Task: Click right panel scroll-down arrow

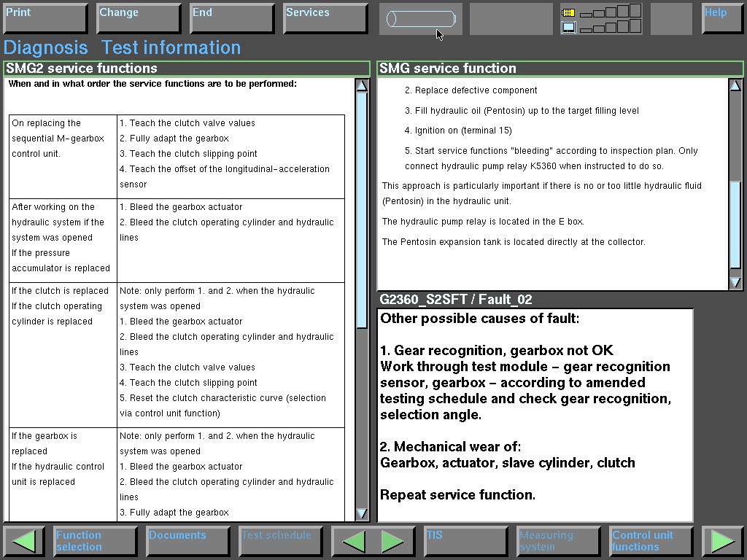Action: pyautogui.click(x=735, y=282)
